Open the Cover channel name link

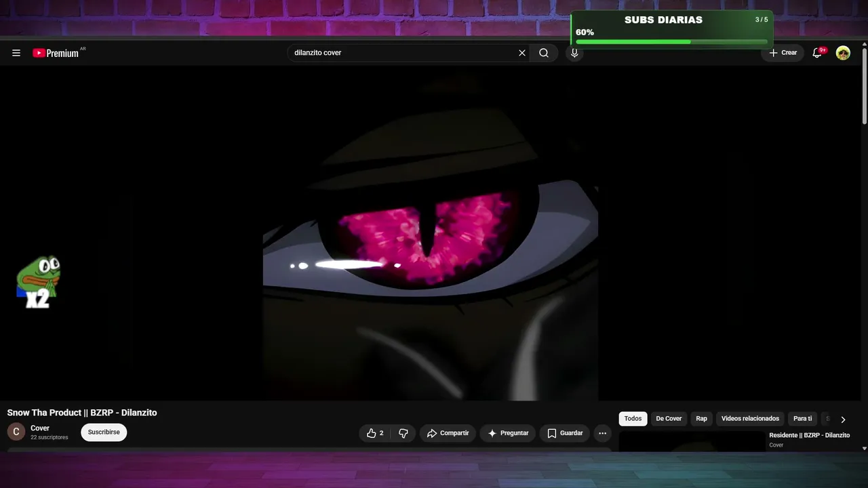(40, 428)
